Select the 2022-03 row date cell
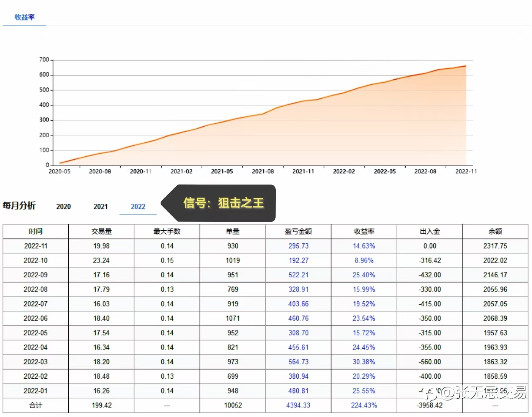 pos(36,362)
